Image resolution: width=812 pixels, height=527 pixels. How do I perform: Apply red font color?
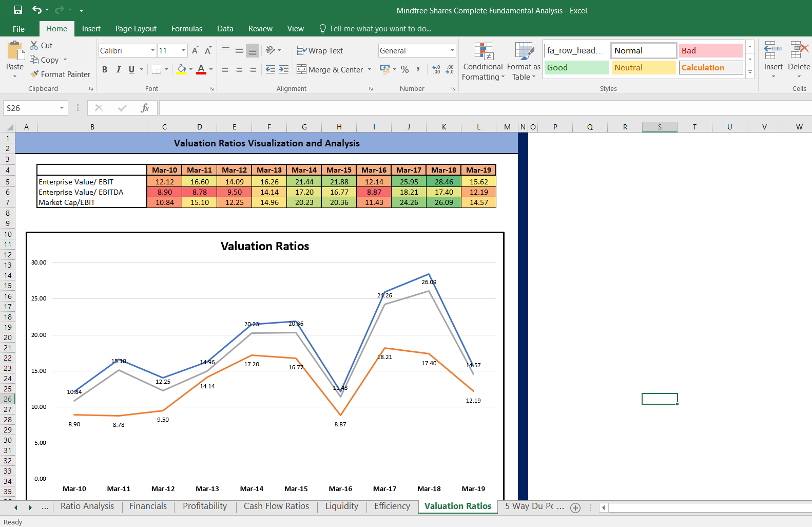click(x=201, y=69)
